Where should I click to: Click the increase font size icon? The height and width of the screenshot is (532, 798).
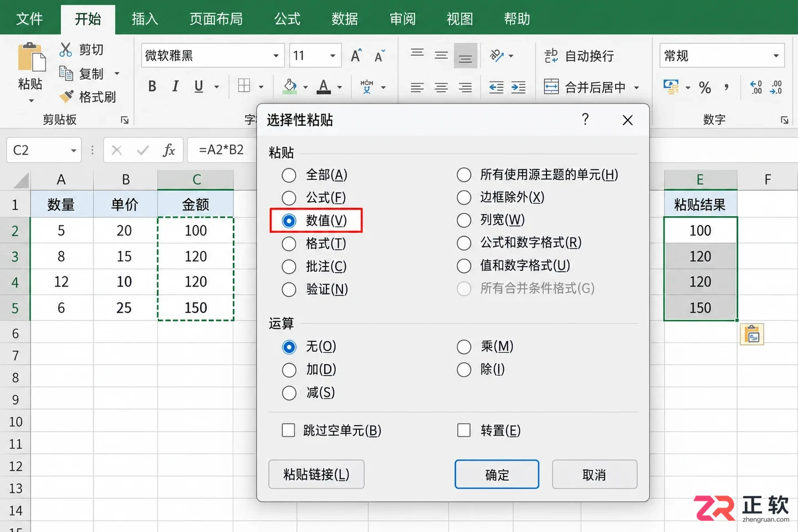pyautogui.click(x=356, y=56)
